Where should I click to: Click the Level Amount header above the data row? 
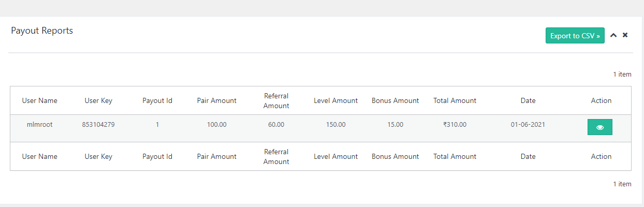335,100
